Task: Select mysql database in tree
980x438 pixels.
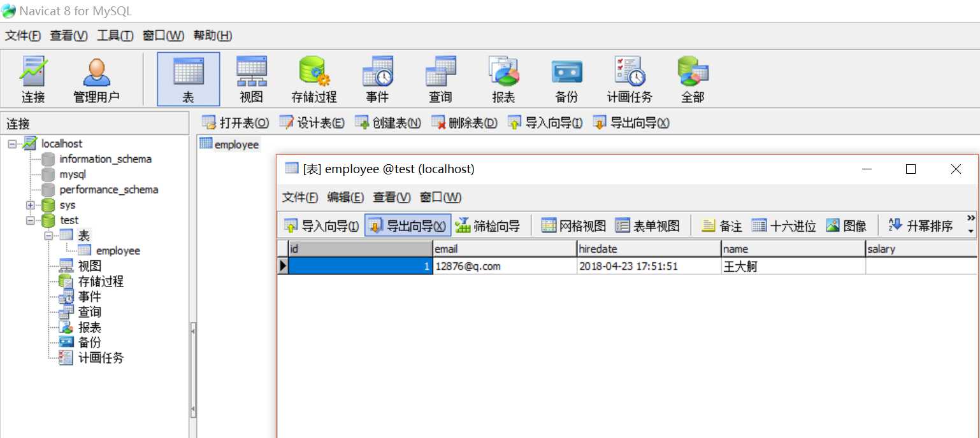Action: tap(73, 174)
